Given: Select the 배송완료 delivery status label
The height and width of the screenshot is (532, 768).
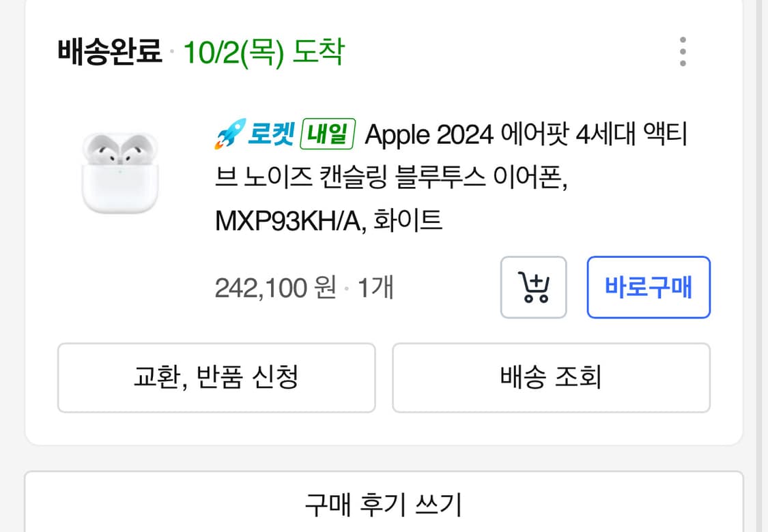Looking at the screenshot, I should [111, 50].
